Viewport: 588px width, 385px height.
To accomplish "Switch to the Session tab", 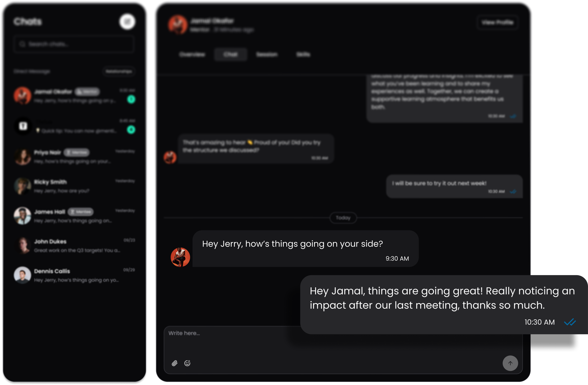I will tap(267, 54).
